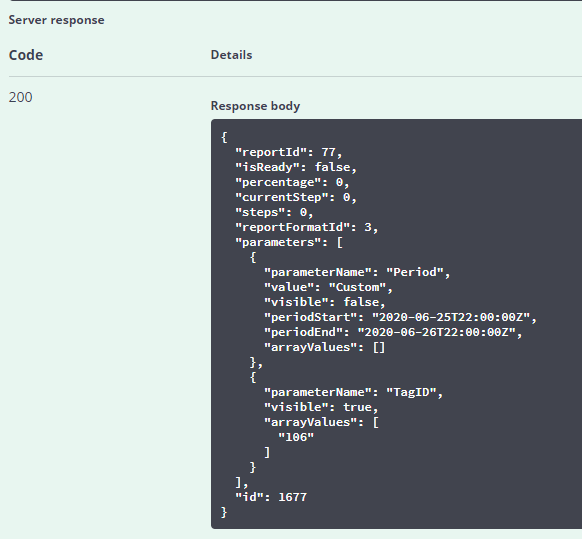
Task: Click the "TagID" parameterName value
Action: (411, 392)
